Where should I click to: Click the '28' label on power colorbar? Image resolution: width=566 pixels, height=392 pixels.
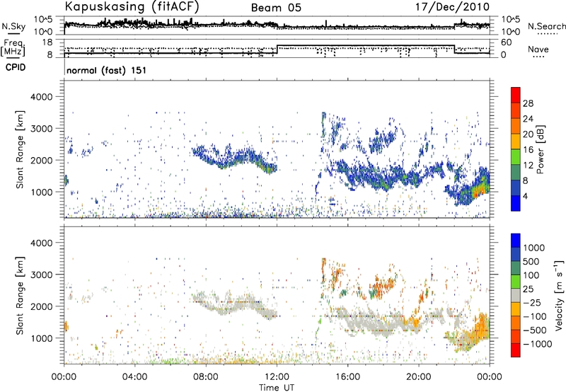click(528, 103)
